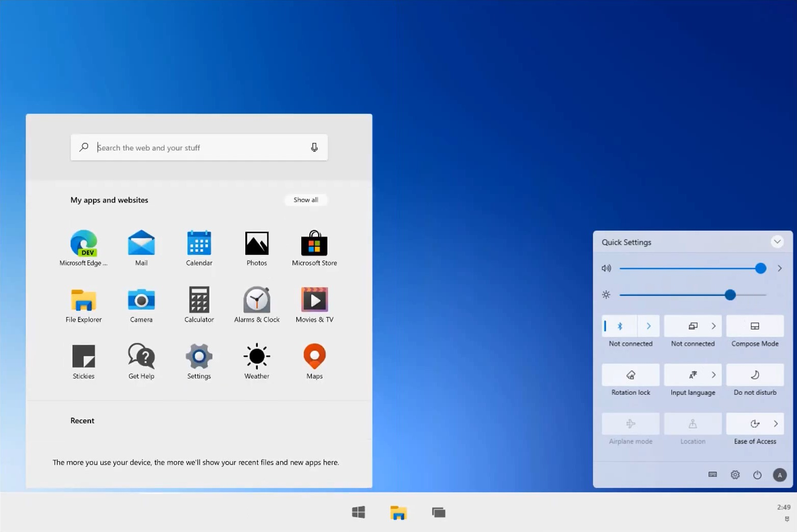
Task: Open Task View from the taskbar
Action: pos(438,512)
